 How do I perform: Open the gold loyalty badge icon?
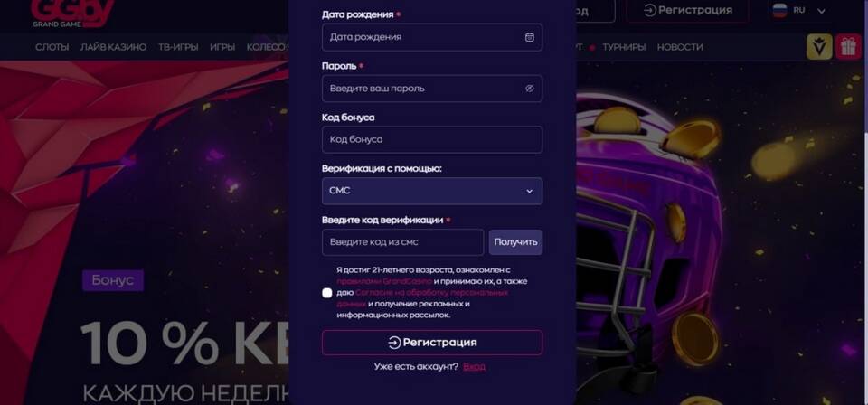819,47
